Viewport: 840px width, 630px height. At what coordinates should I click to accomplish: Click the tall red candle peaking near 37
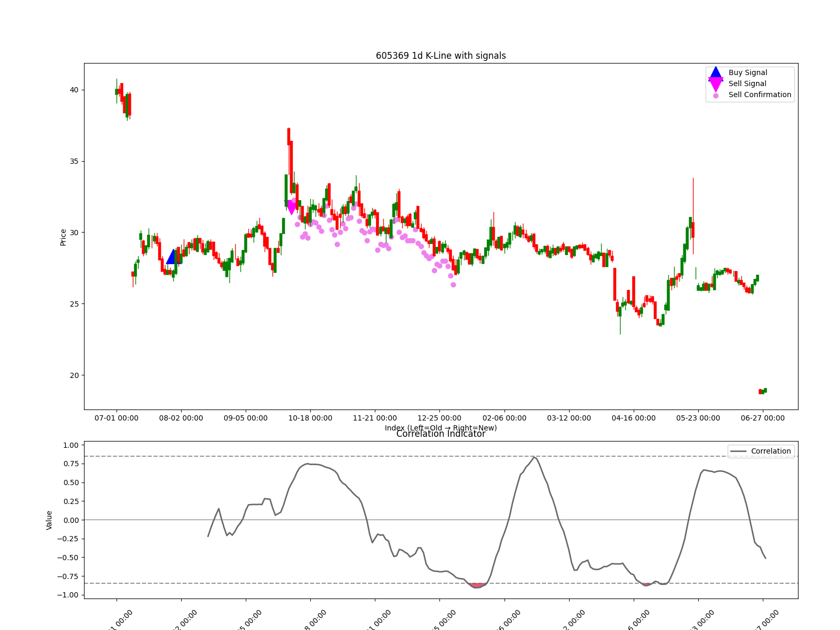tap(289, 136)
